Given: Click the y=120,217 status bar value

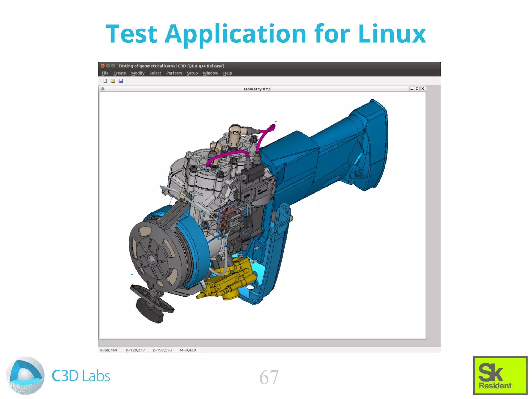Looking at the screenshot, I should tap(135, 350).
